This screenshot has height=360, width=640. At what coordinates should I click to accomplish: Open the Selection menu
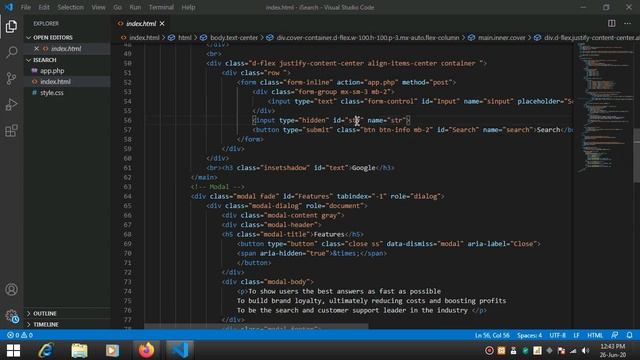70,7
